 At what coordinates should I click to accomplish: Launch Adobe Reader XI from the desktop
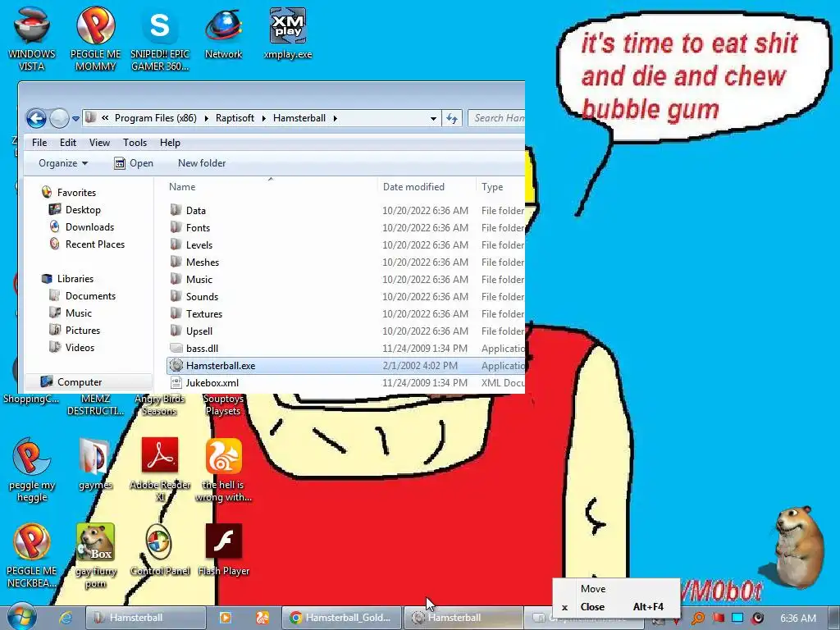click(x=160, y=470)
